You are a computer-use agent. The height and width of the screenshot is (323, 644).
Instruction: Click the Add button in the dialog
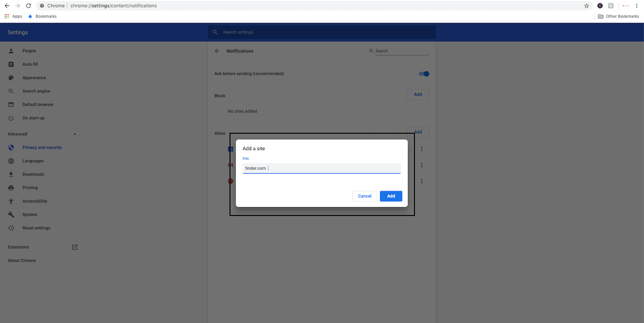click(x=391, y=196)
